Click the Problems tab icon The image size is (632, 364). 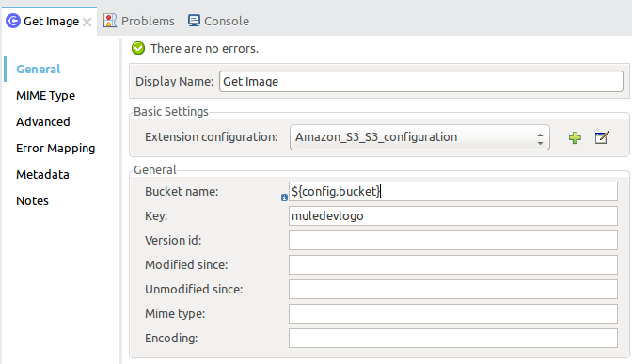click(x=110, y=21)
